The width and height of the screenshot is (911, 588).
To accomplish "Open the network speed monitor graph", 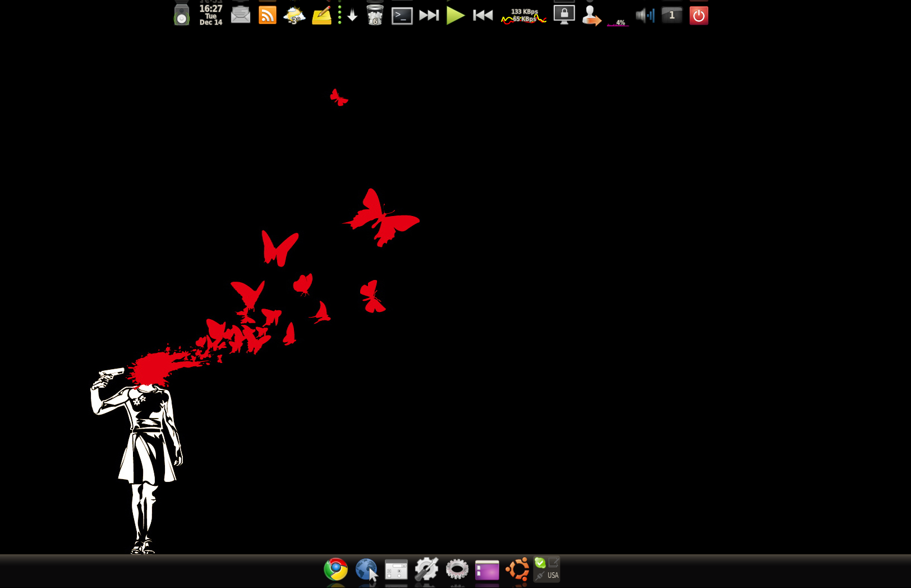I will pyautogui.click(x=524, y=16).
